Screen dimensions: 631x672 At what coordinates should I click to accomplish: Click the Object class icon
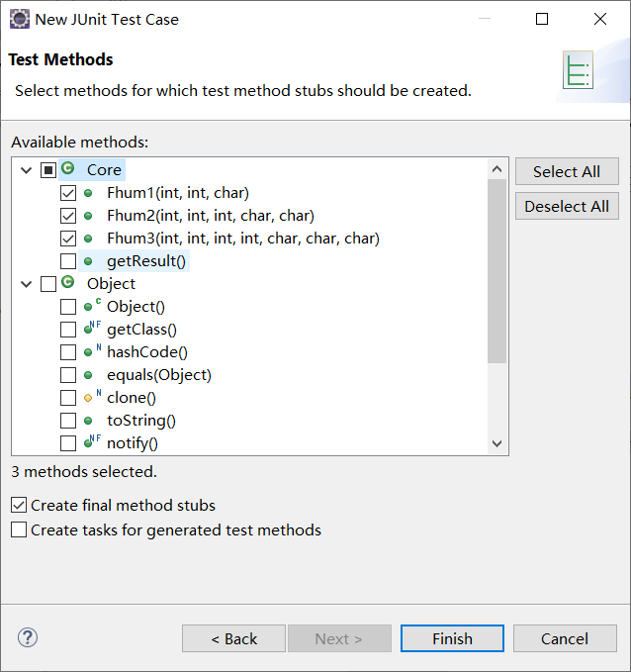68,283
